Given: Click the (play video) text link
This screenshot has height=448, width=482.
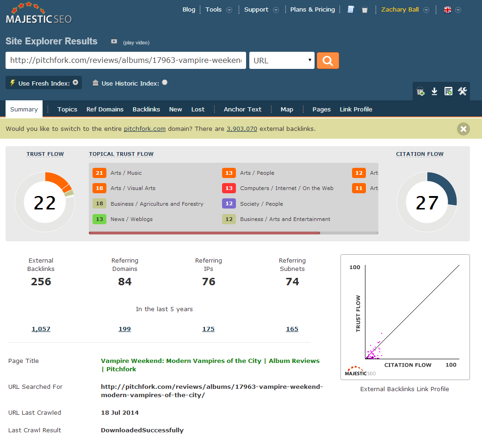Looking at the screenshot, I should 136,43.
